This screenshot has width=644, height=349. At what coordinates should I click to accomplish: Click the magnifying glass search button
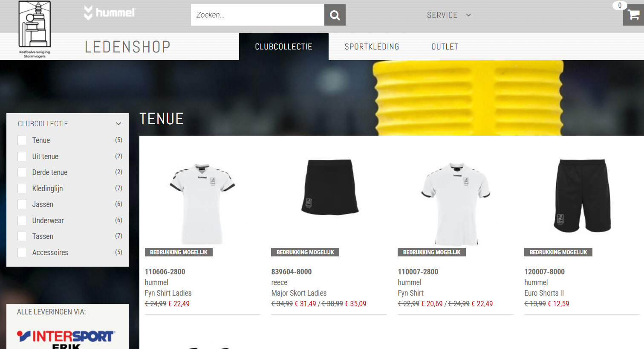[x=335, y=15]
